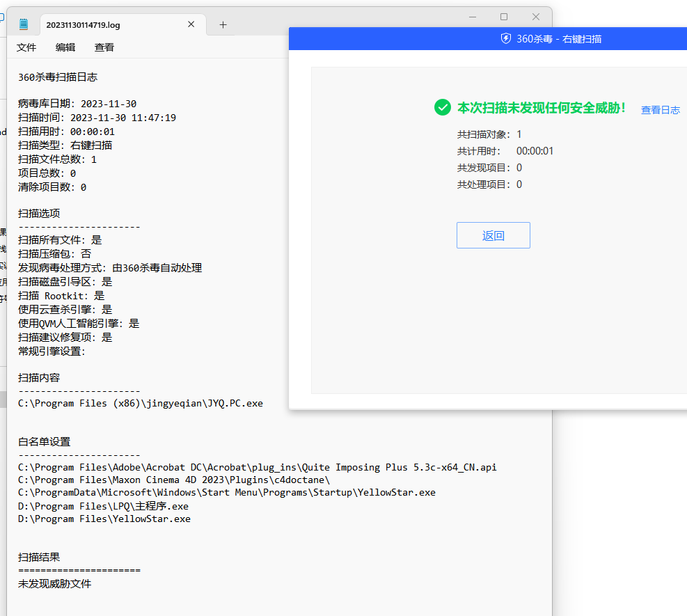Click the Startup\YellowStar.exe whitelist path

coord(227,493)
